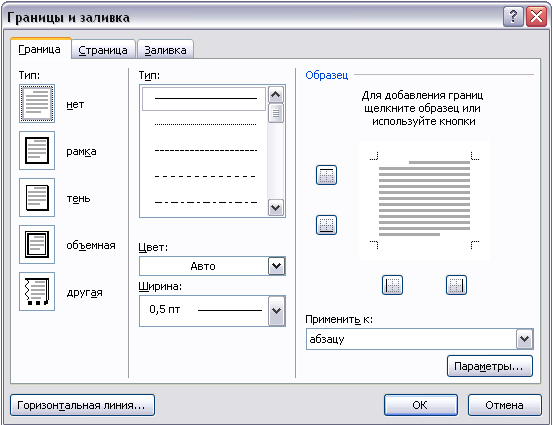
Task: Click the 'Горизонтальная линия...' button
Action: [83, 405]
